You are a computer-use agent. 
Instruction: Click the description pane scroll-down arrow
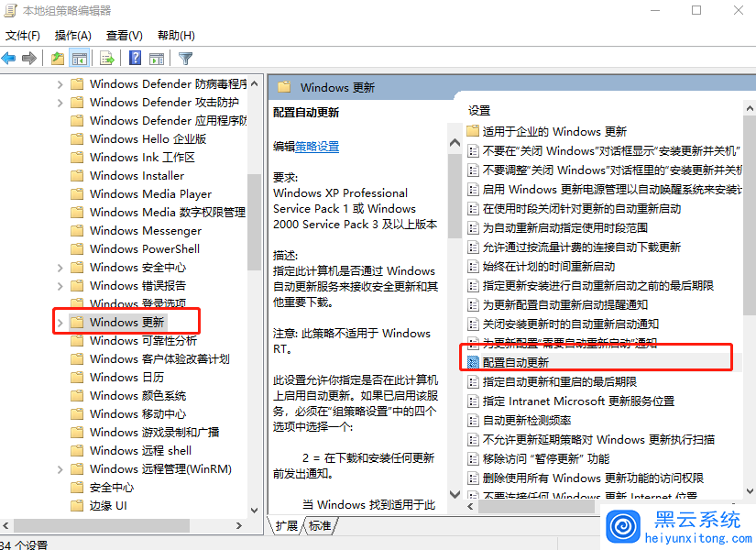455,494
